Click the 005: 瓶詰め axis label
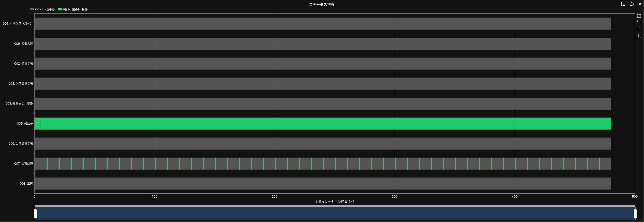This screenshot has width=644, height=222. (25, 124)
